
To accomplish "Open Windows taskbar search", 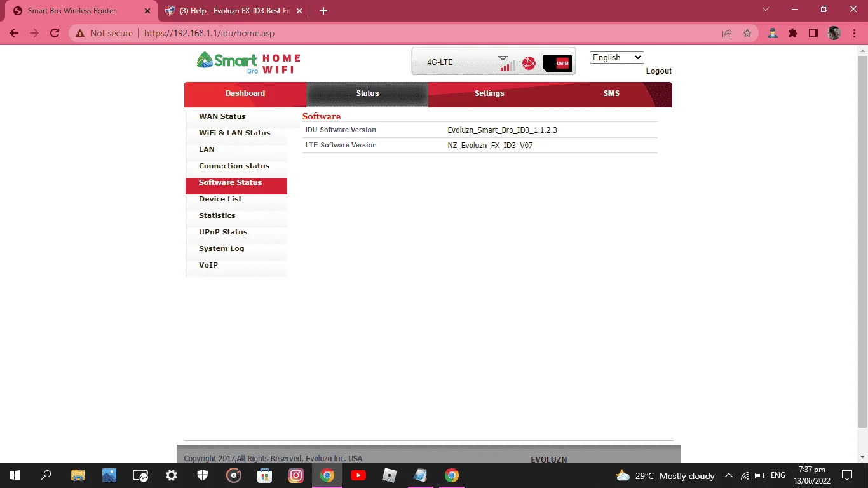I will click(x=46, y=475).
